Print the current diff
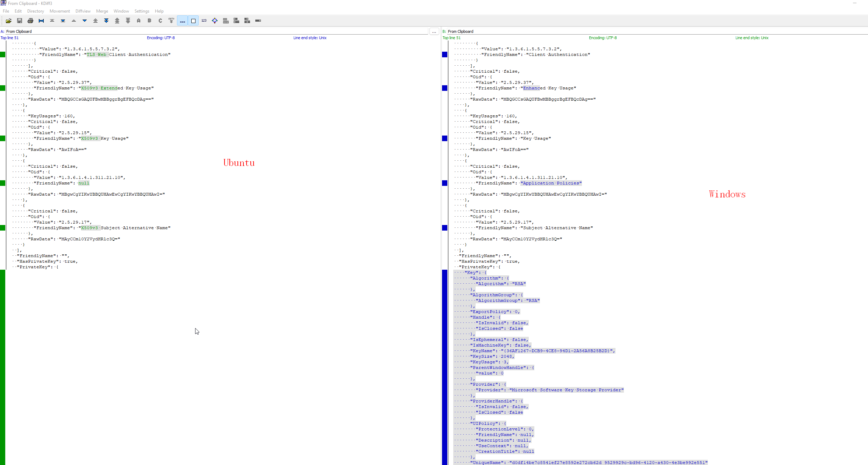Image resolution: width=868 pixels, height=465 pixels. (x=30, y=21)
